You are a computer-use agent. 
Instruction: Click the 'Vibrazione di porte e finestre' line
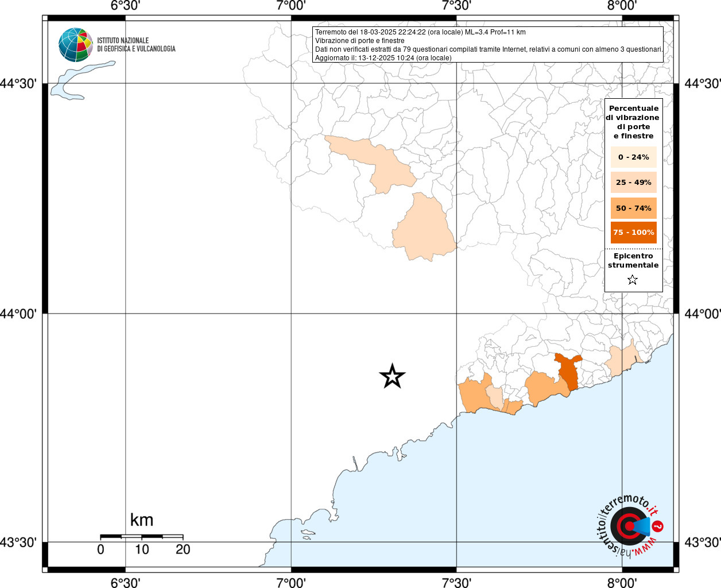(359, 41)
